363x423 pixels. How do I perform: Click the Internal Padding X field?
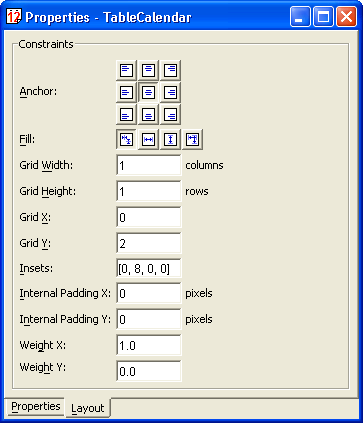pos(149,293)
